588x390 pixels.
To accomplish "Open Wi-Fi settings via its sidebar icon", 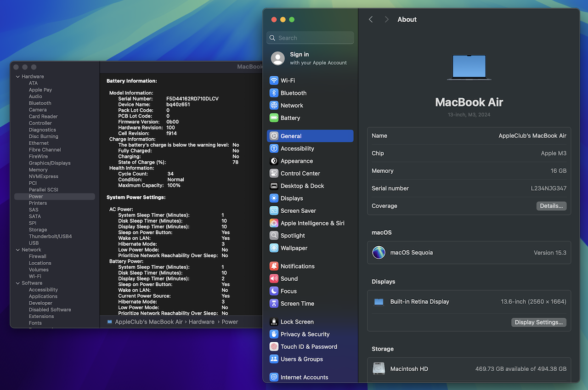I will tap(274, 80).
